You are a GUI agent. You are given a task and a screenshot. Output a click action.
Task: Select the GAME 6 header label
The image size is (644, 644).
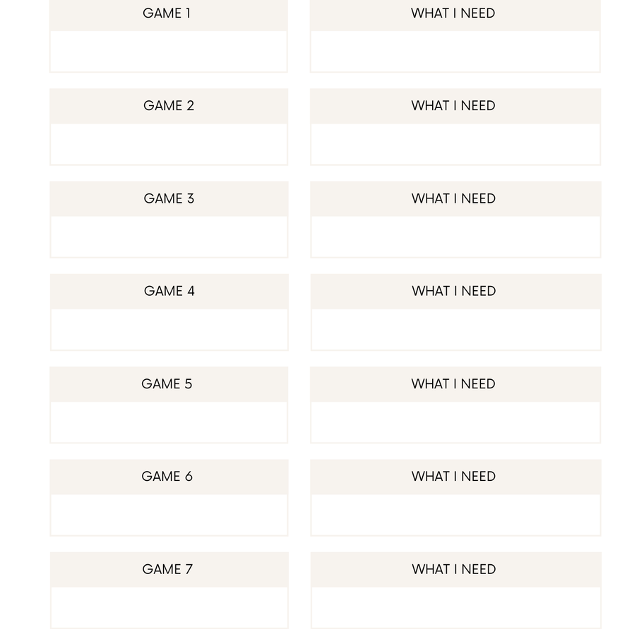pyautogui.click(x=167, y=477)
